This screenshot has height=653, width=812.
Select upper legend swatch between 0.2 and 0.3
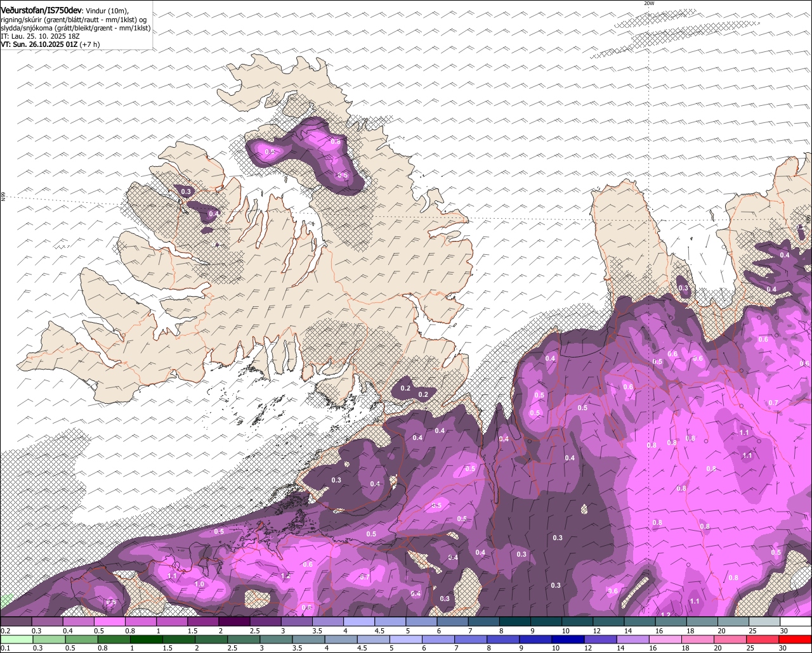16,621
